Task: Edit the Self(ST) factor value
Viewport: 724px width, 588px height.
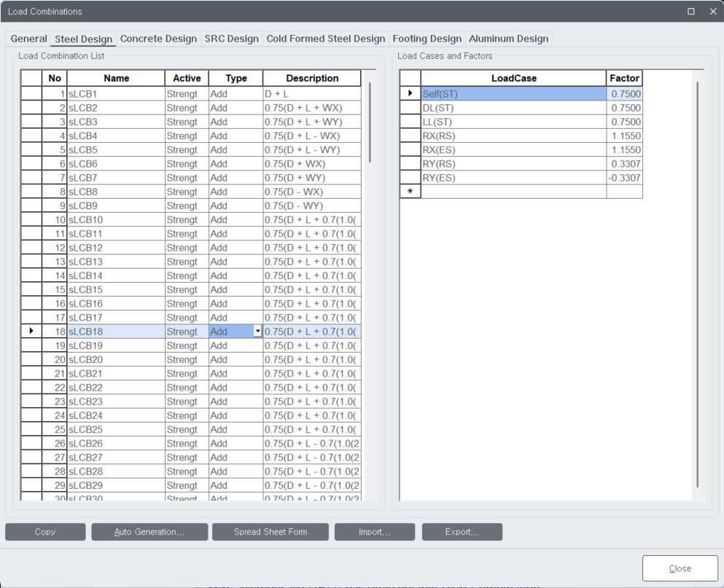Action: coord(623,93)
